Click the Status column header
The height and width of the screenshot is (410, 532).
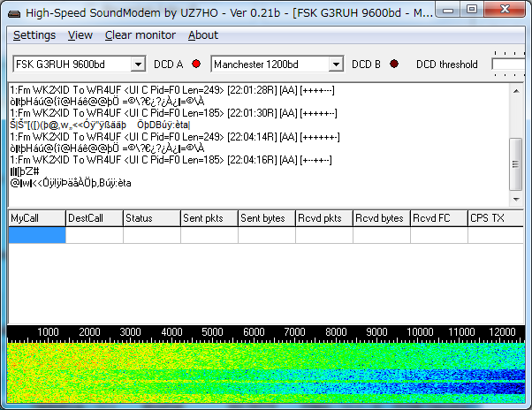point(152,218)
